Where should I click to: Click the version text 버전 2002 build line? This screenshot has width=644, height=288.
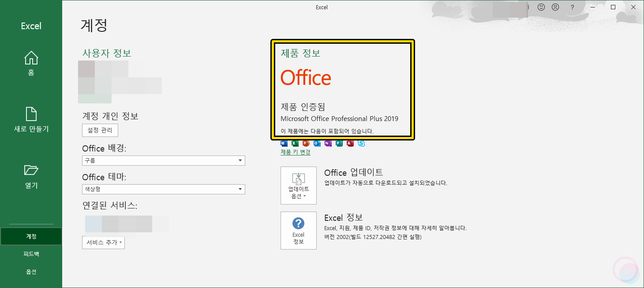[373, 237]
